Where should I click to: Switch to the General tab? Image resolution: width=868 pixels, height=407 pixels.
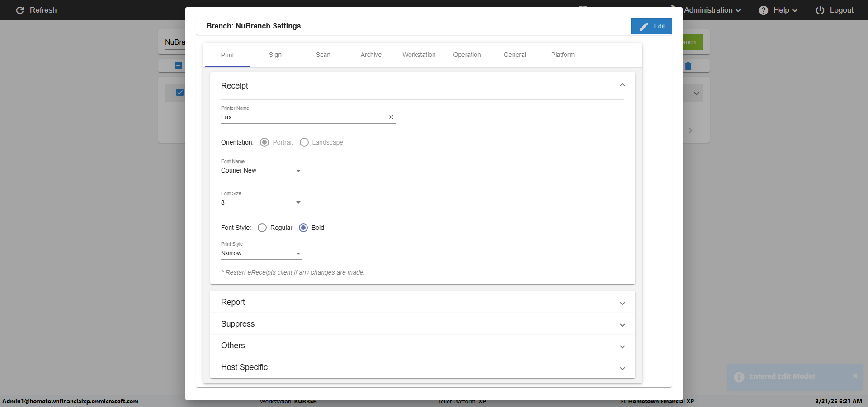point(515,55)
